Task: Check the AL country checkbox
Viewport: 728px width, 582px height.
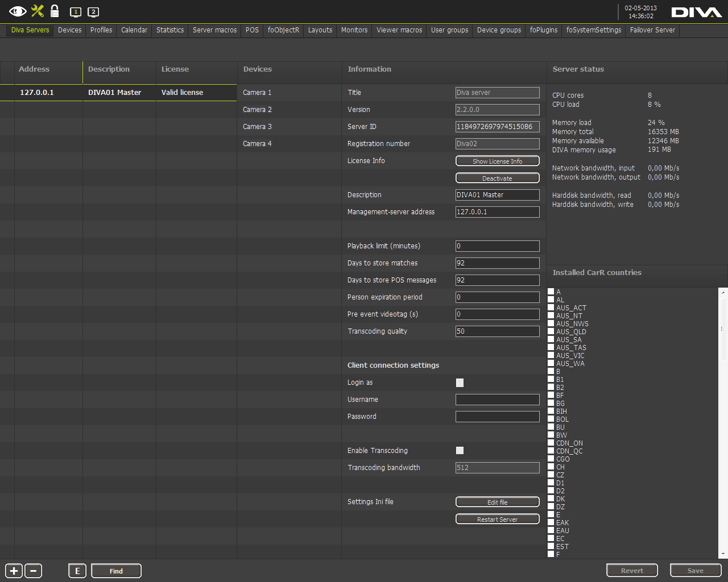Action: [x=551, y=300]
